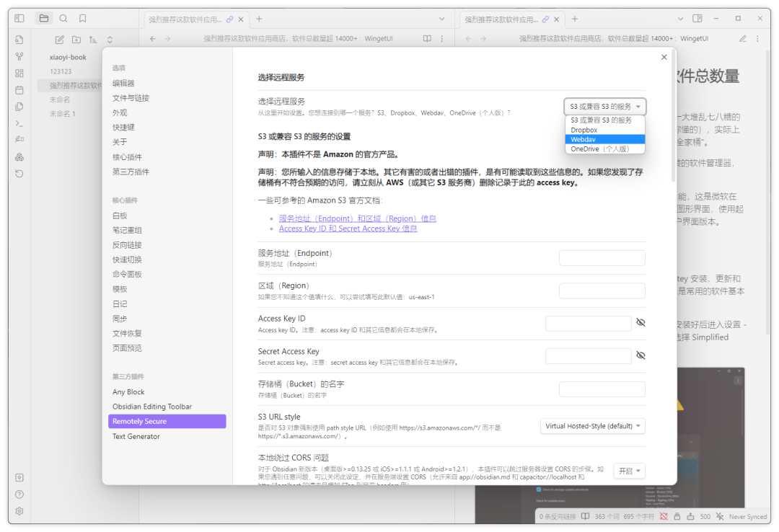Open settings gear icon in ribbon
779x532 pixels.
(19, 511)
